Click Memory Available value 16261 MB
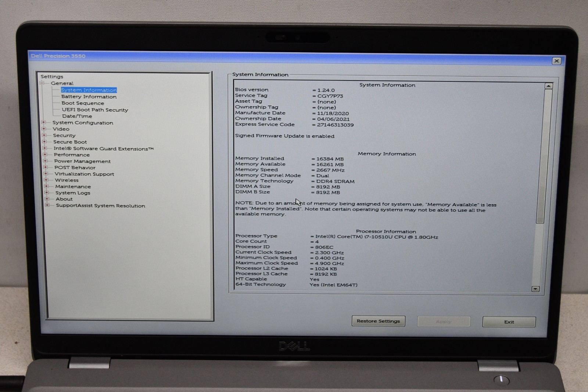 click(330, 165)
